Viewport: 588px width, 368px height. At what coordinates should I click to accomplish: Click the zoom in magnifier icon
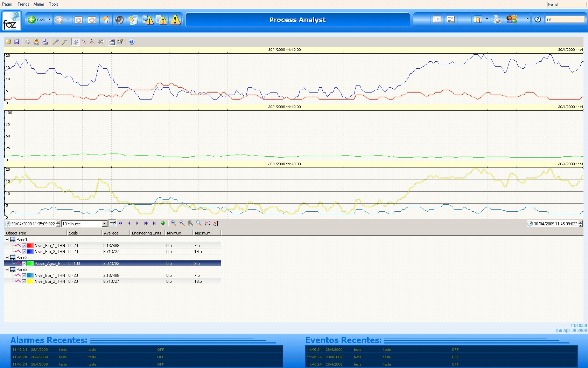pyautogui.click(x=174, y=223)
